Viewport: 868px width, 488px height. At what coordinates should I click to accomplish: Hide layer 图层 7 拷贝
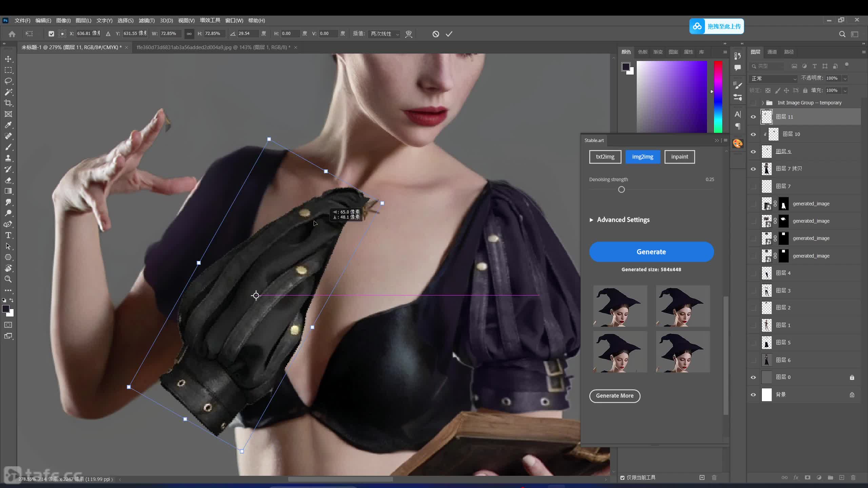[753, 169]
